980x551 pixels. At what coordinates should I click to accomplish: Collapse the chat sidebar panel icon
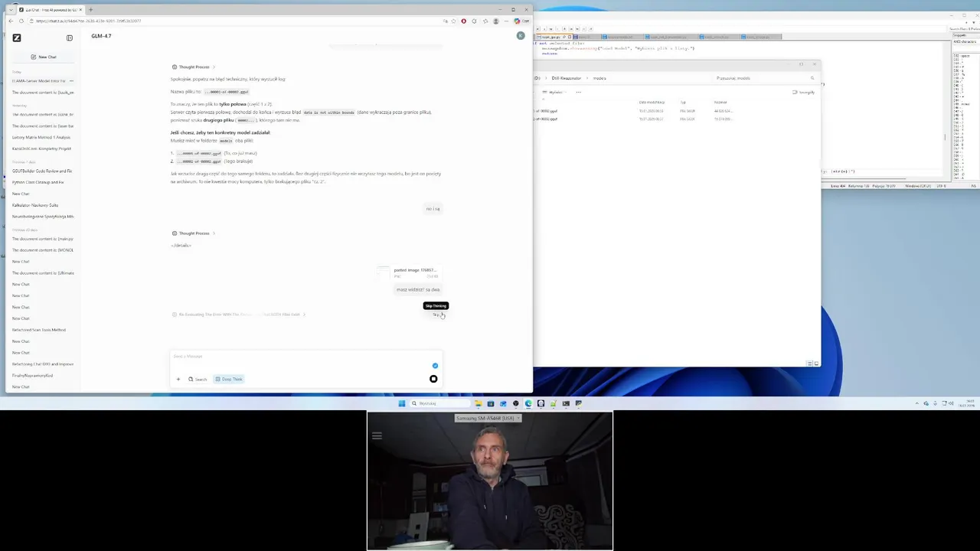70,37
